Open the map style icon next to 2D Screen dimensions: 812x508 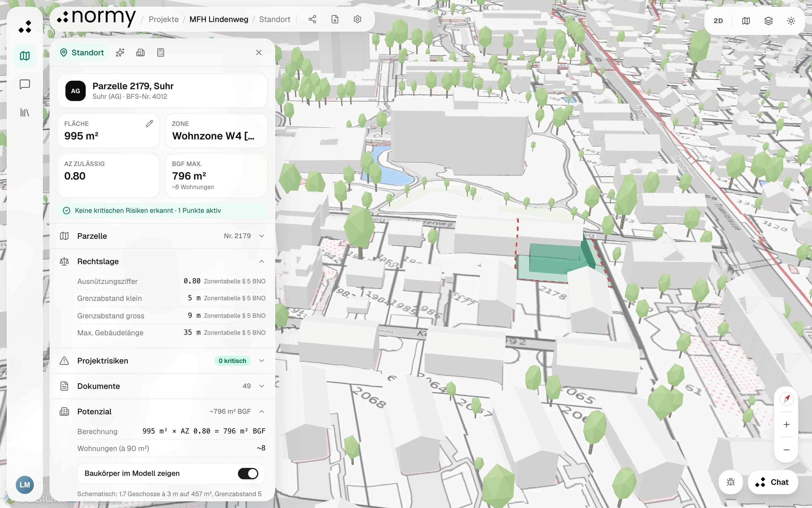(x=746, y=21)
